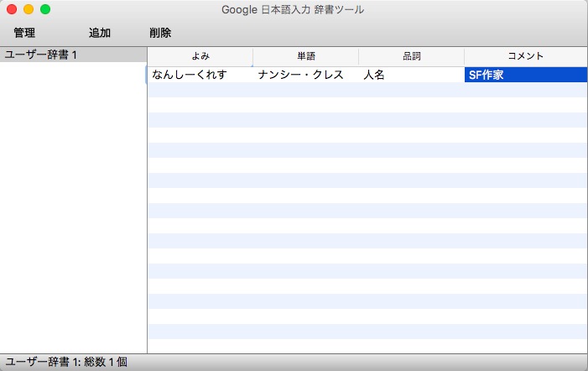The image size is (588, 371).
Task: Open the 人名 part-of-speech cell
Action: click(x=411, y=75)
